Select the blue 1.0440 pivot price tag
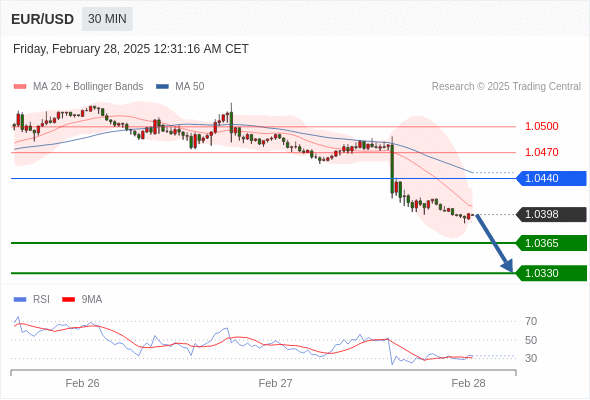 pos(551,178)
